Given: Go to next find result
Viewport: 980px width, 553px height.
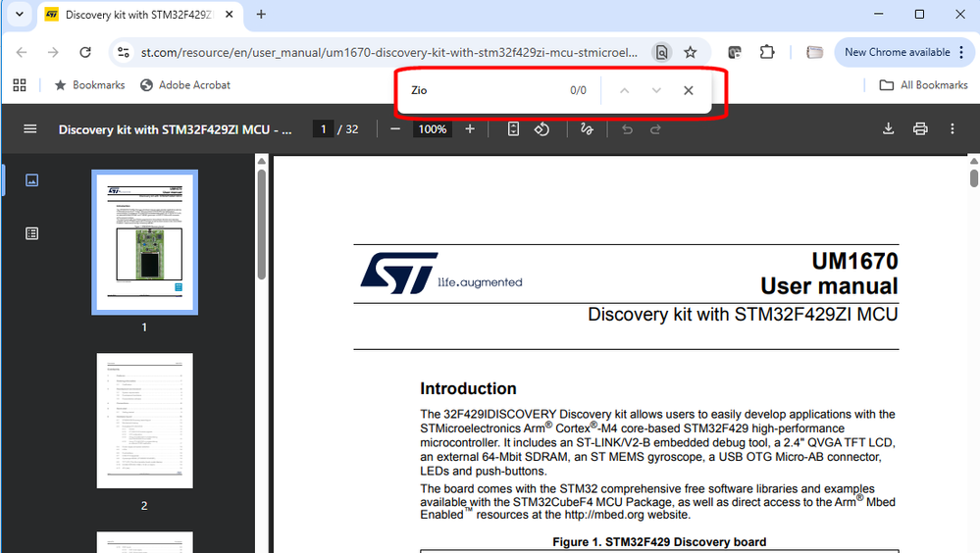Looking at the screenshot, I should 656,90.
